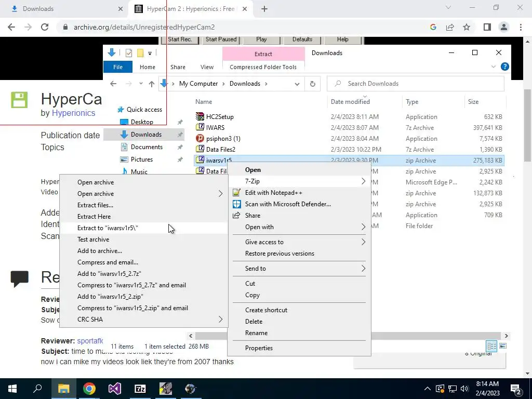Viewport: 532px width, 399px height.
Task: Expand the Send to submenu
Action: click(x=363, y=269)
